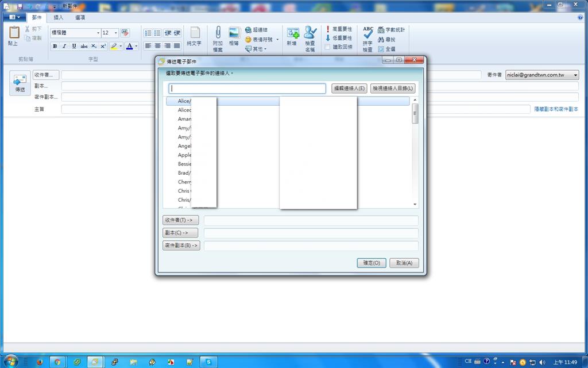Apply subscript formatting
The height and width of the screenshot is (368, 588).
[94, 46]
